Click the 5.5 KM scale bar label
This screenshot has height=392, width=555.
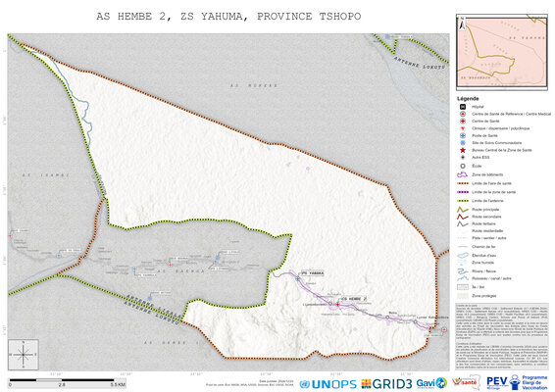coord(119,384)
